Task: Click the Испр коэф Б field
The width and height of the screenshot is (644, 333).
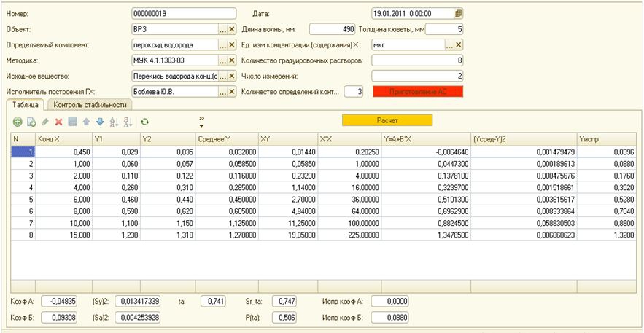Action: [x=389, y=317]
